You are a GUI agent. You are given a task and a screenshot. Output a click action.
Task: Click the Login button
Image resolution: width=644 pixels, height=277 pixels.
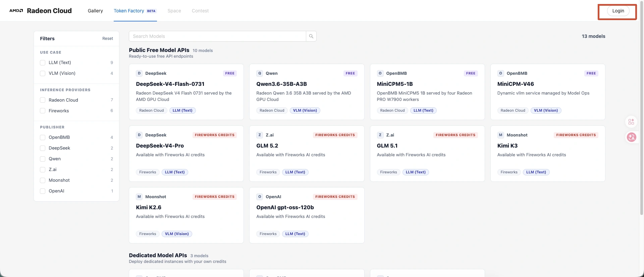pos(618,11)
